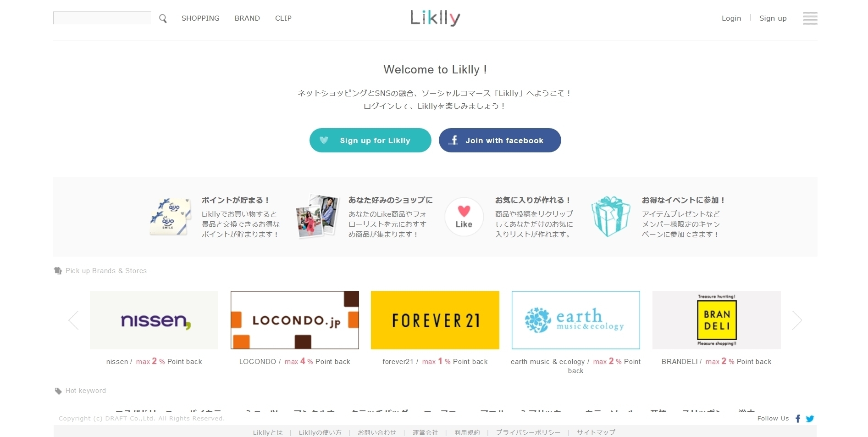This screenshot has width=868, height=437.
Task: Click the QUO card points icon
Action: tap(170, 217)
